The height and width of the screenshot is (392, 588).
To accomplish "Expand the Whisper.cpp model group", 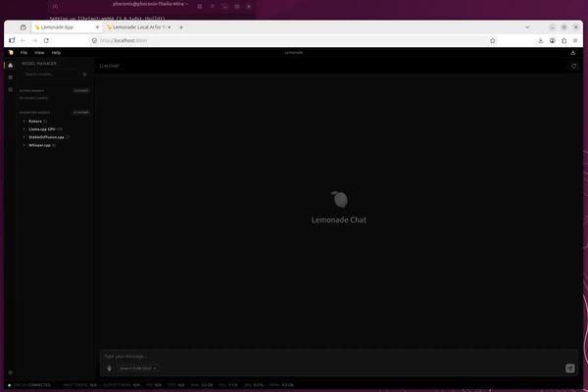I will (x=39, y=145).
